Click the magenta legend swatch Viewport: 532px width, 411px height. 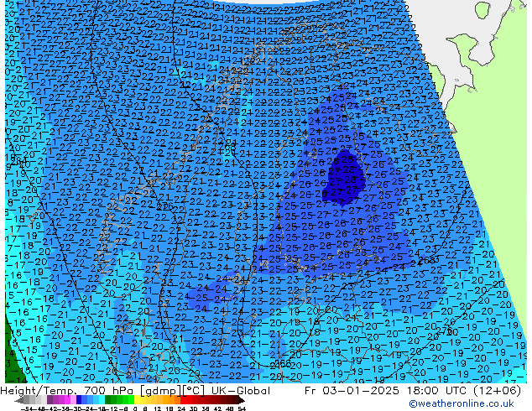67,401
